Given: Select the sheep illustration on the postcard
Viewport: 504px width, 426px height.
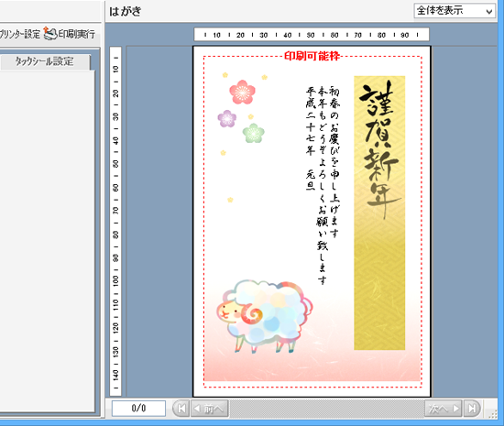Looking at the screenshot, I should pos(264,316).
